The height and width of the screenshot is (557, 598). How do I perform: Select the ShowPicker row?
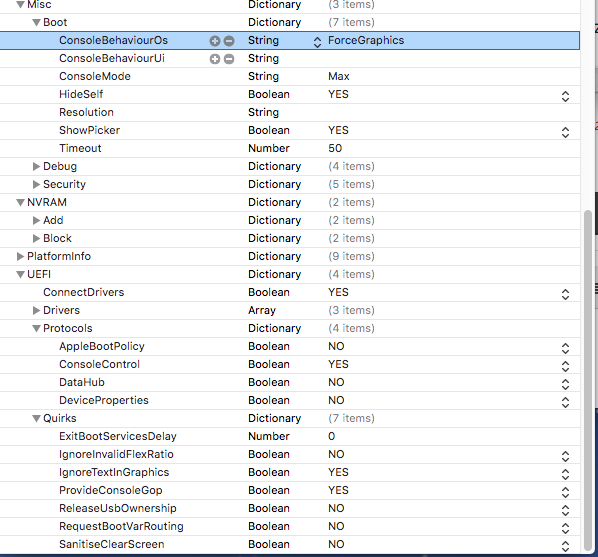click(290, 130)
